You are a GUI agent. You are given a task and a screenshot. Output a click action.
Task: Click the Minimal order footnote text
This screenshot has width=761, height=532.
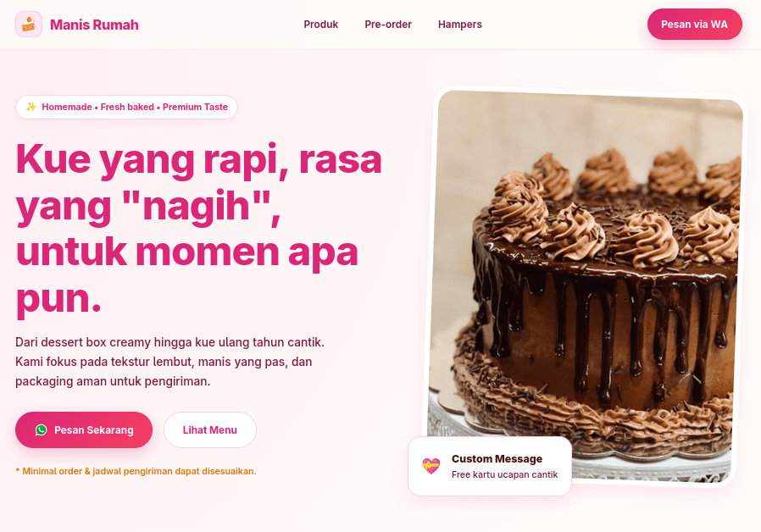click(x=136, y=471)
